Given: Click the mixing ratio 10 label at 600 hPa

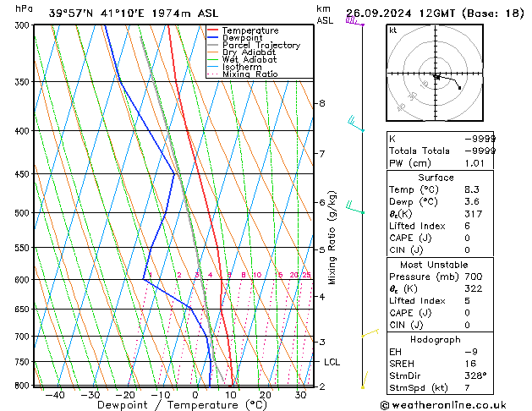Looking at the screenshot, I should click(x=257, y=275).
